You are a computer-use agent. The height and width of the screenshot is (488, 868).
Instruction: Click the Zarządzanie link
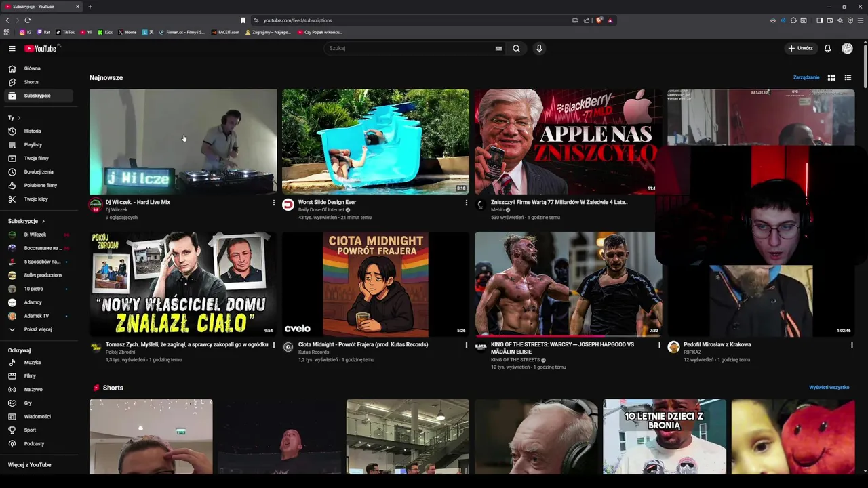[x=806, y=77]
